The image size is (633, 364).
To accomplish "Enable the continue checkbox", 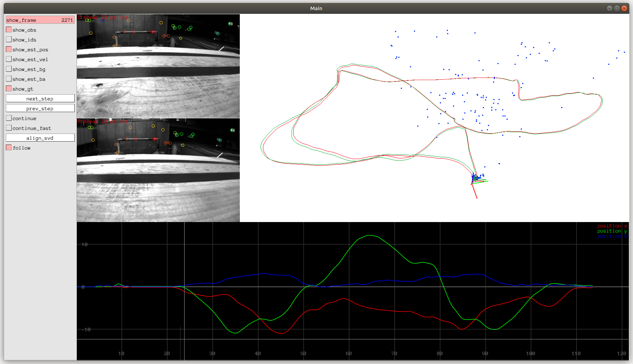I will [9, 118].
